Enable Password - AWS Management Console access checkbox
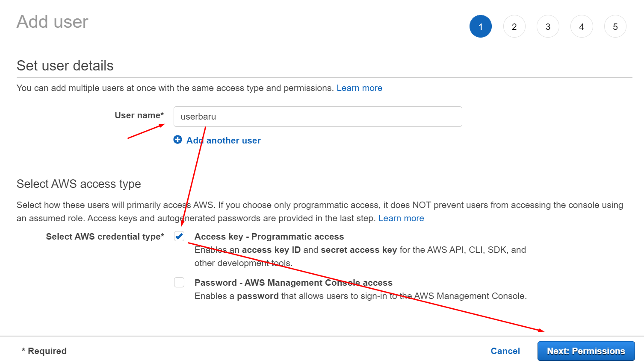Viewport: 644px width, 363px height. tap(179, 282)
